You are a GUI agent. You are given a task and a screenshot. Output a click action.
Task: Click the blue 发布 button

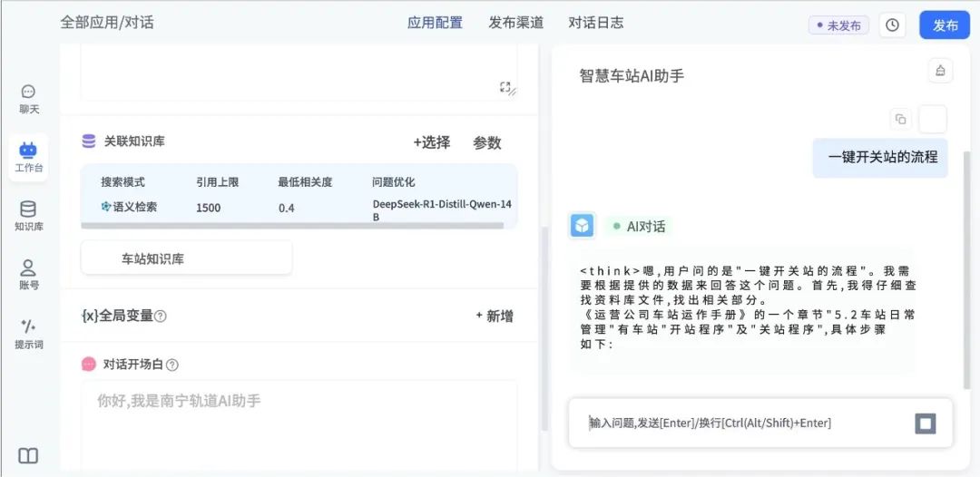(x=945, y=25)
